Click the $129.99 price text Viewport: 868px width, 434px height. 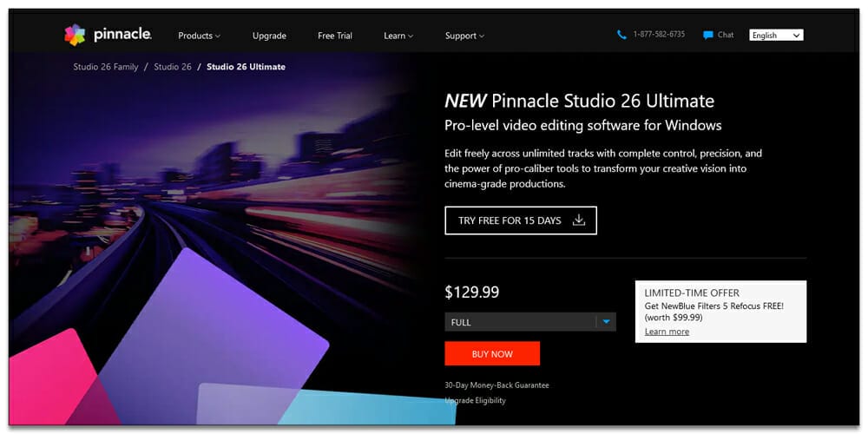[471, 293]
